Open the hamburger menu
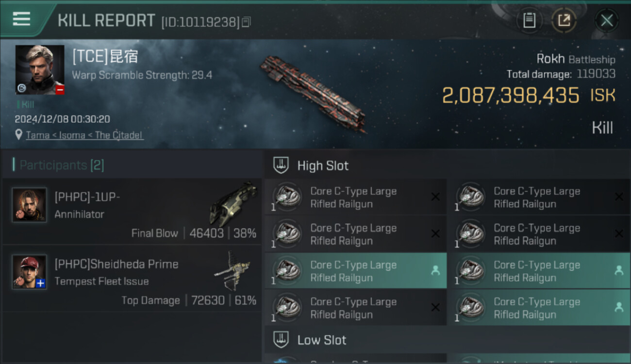 click(22, 19)
